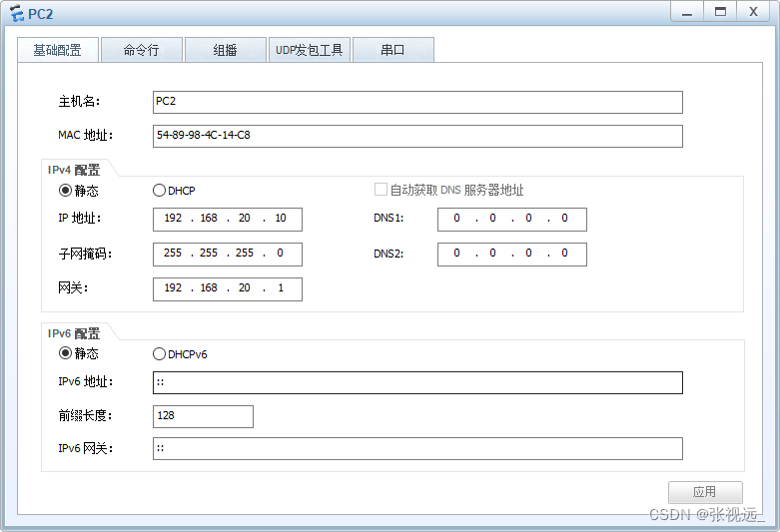The width and height of the screenshot is (780, 532).
Task: Click the IPv6 地址 input field
Action: 417,383
